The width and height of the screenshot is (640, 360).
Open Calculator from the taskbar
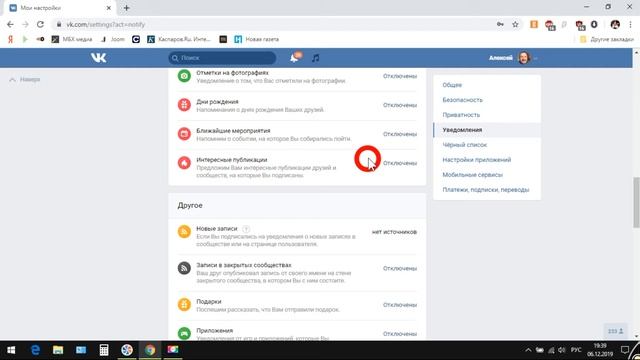[104, 350]
